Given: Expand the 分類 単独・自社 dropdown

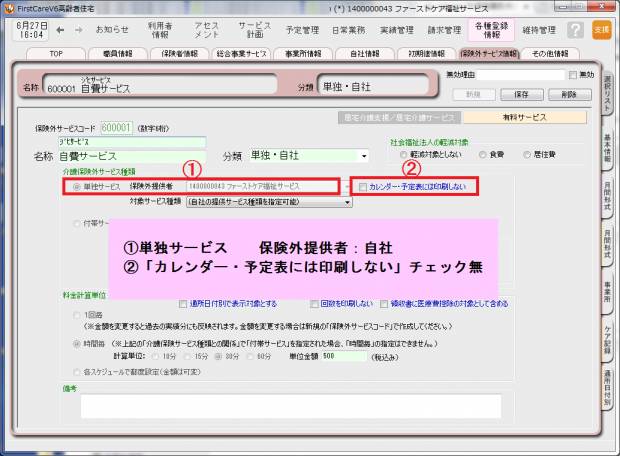Looking at the screenshot, I should (363, 156).
